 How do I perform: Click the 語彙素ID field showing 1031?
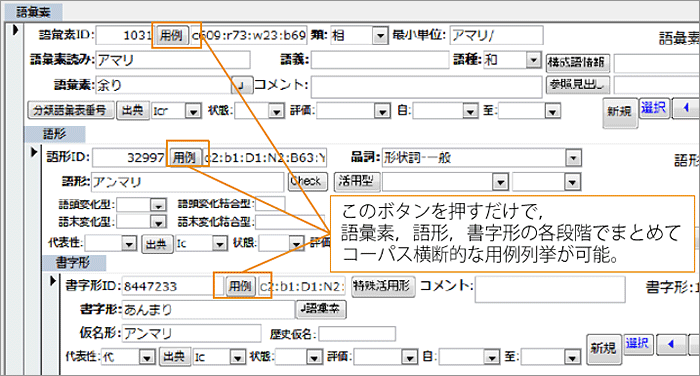(125, 35)
